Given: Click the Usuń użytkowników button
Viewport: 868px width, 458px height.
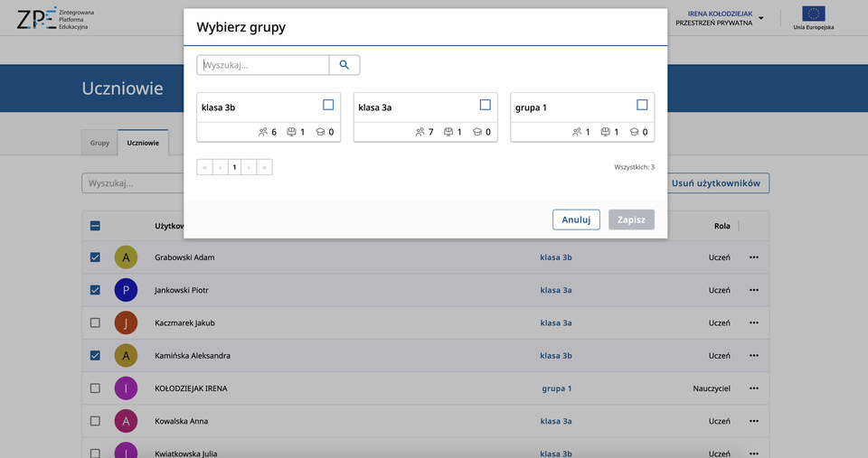Looking at the screenshot, I should (719, 183).
